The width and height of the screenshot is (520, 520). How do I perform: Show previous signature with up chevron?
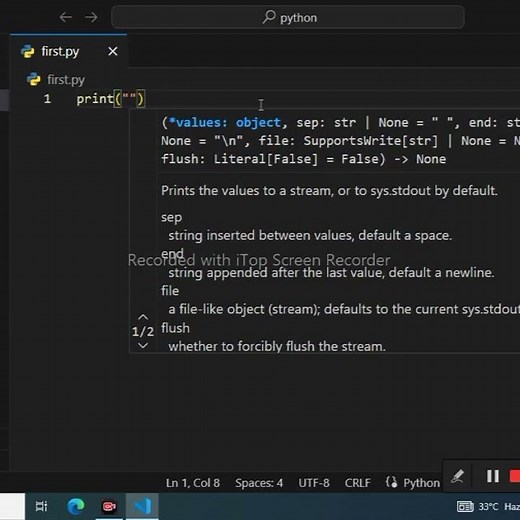143,317
